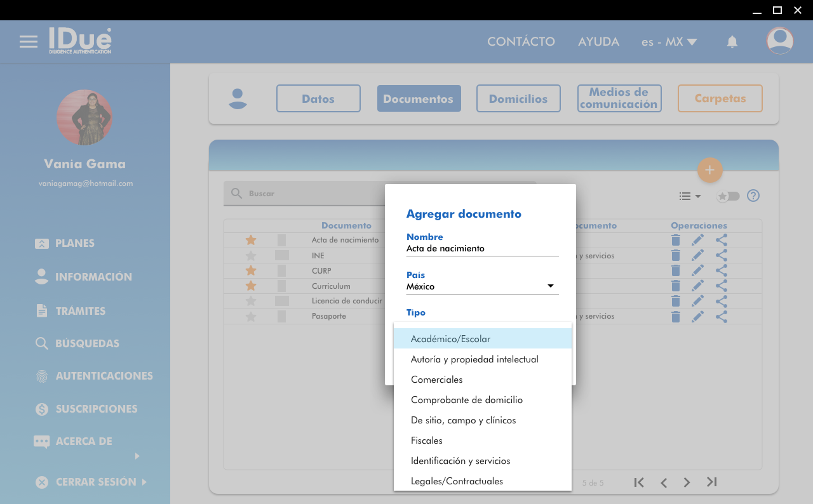Share the CURP document

(x=721, y=270)
